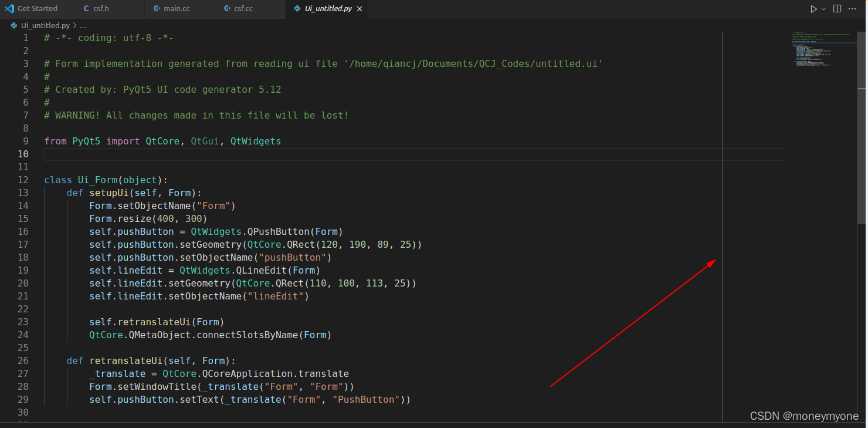Run the Python file with the play icon

coord(813,9)
